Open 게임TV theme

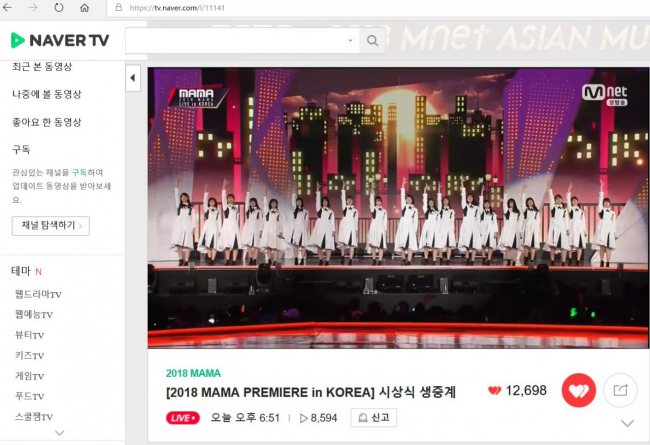(x=30, y=376)
